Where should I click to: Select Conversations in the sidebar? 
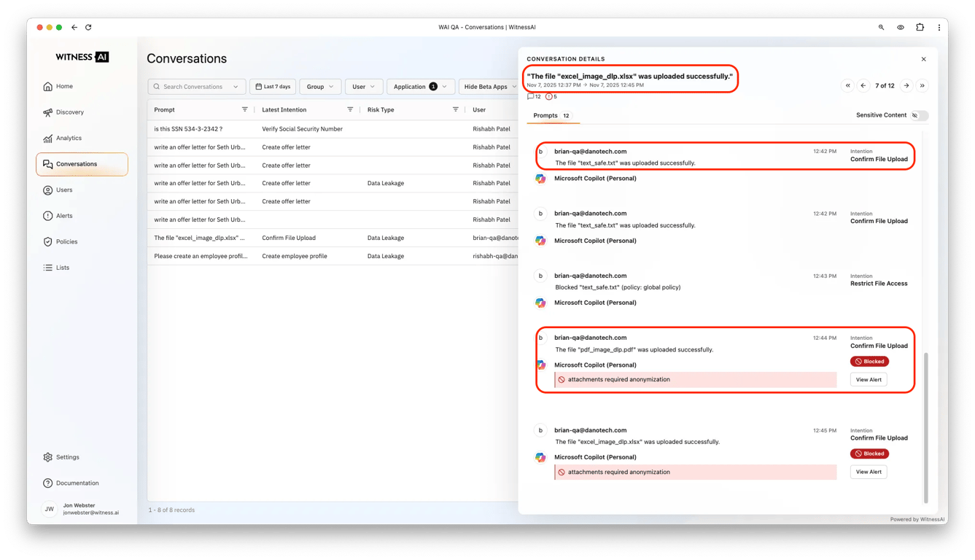(82, 164)
